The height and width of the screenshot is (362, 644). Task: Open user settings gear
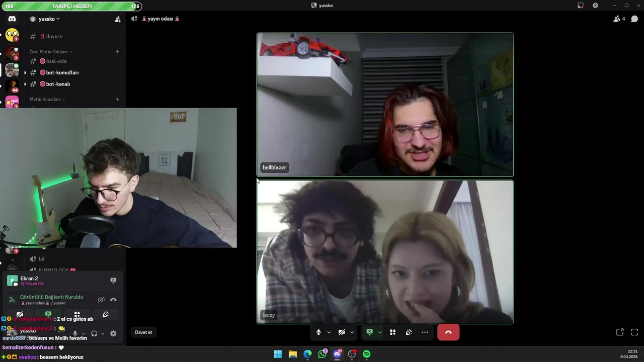click(x=113, y=333)
